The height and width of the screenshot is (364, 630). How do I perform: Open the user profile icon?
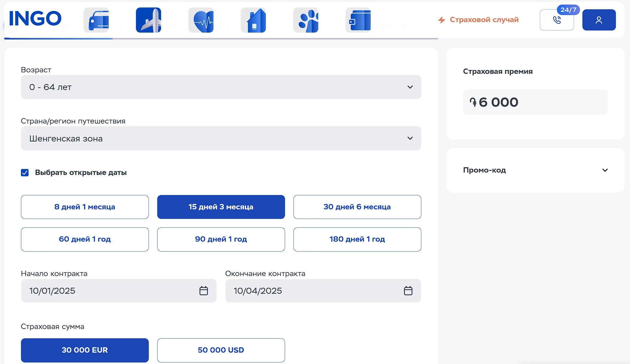599,20
